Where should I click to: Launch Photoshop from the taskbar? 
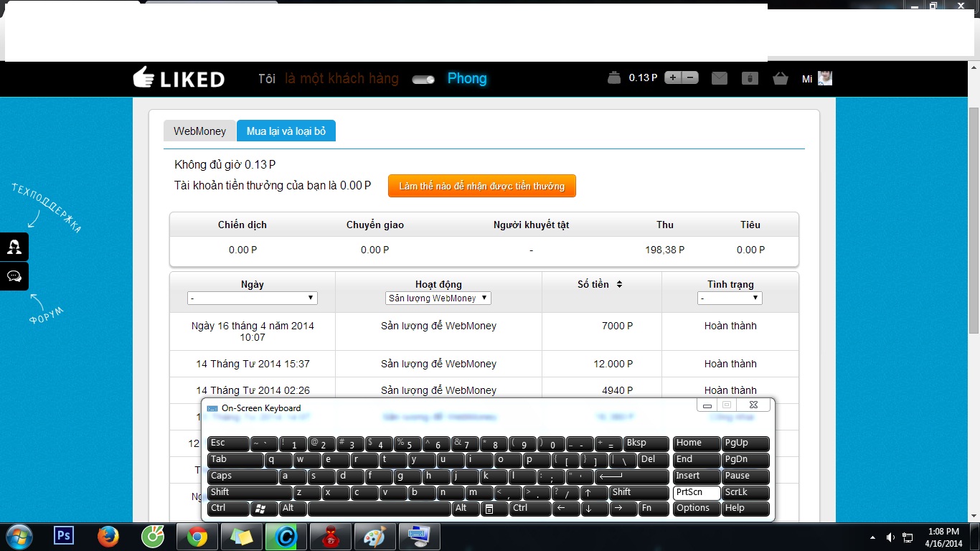click(64, 537)
